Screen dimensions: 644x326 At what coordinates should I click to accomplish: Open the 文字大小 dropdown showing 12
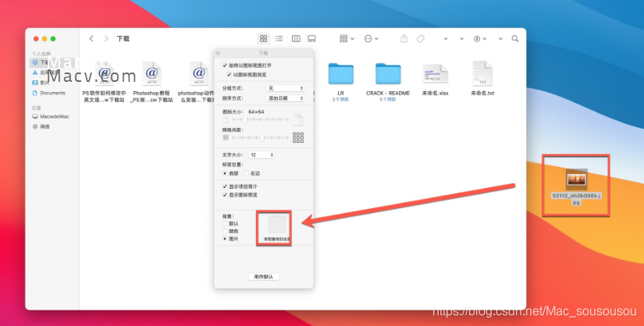tap(262, 154)
